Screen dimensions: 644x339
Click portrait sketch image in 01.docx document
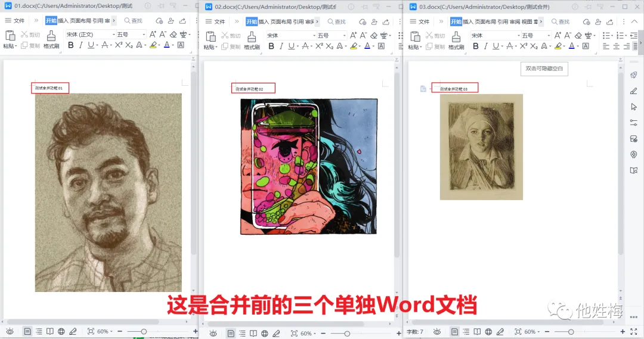[108, 192]
